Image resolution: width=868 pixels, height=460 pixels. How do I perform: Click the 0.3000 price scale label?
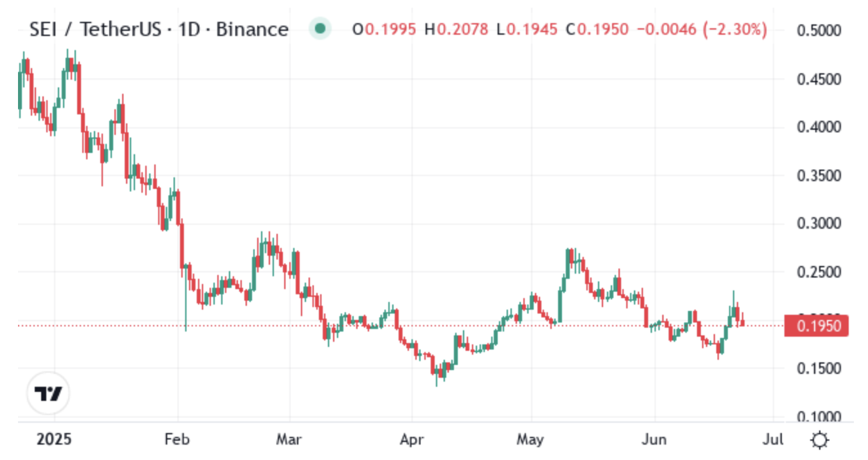tap(818, 224)
